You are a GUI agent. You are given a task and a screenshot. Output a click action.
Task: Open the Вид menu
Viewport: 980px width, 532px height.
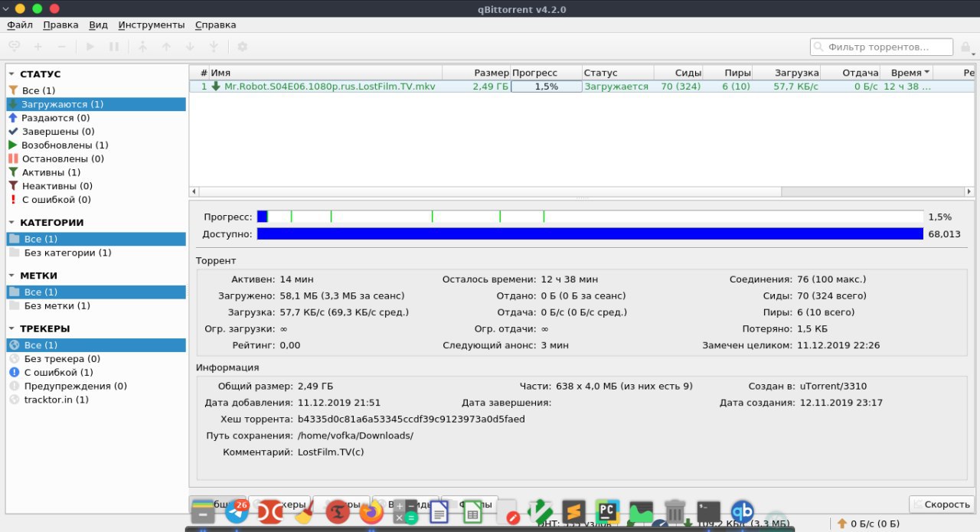click(98, 24)
